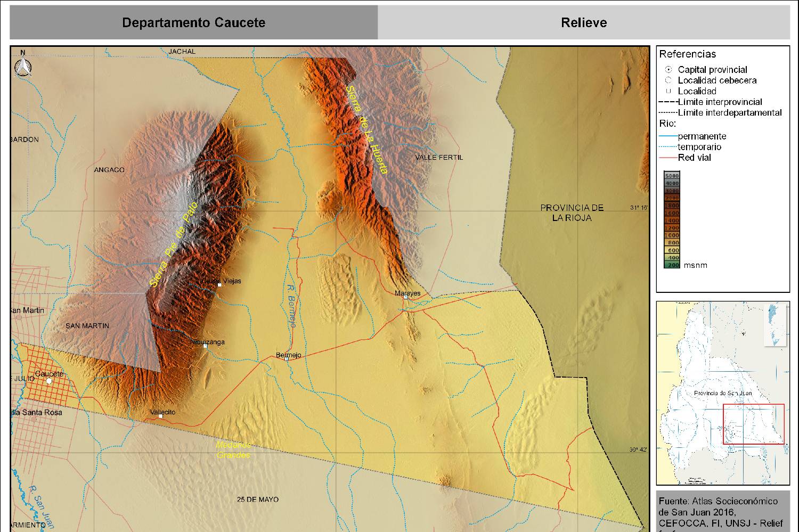Click the VALLE FERTIL department label
799x532 pixels.
pyautogui.click(x=439, y=157)
